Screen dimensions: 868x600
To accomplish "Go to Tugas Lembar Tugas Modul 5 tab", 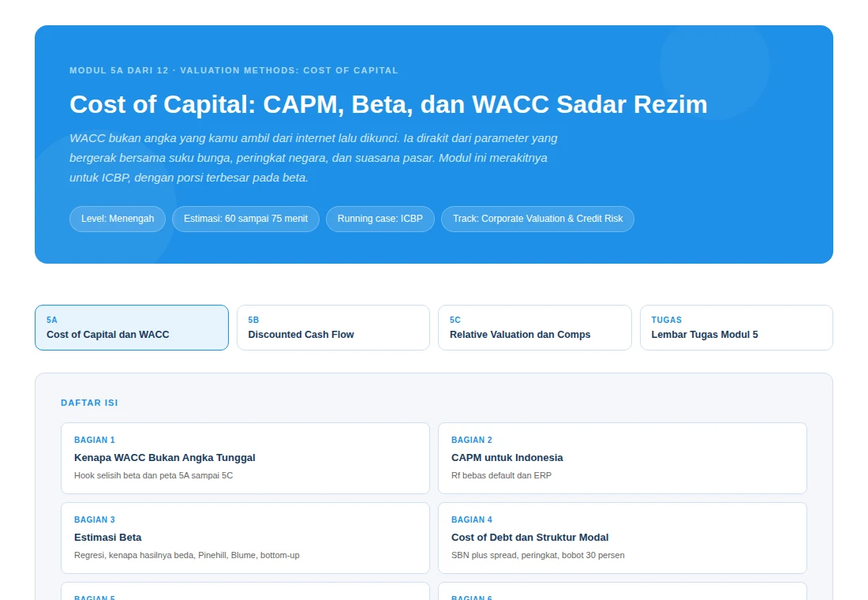I will 736,328.
